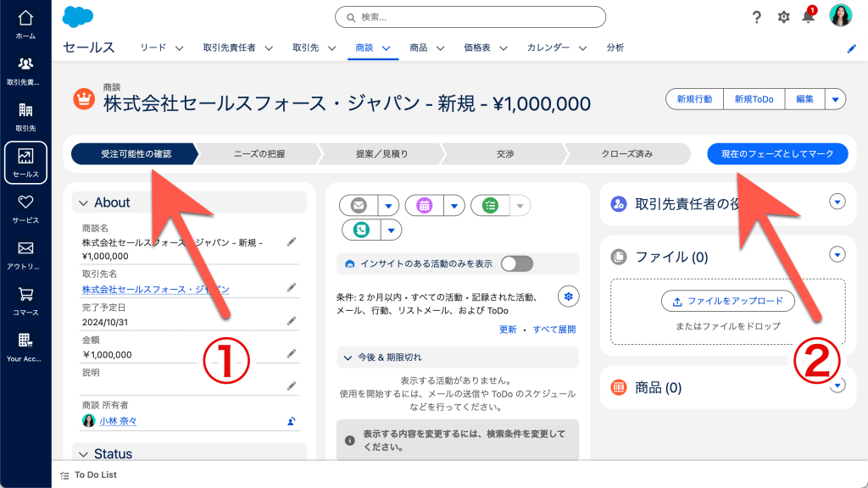Screen dimensions: 868x488
Task: Open the 商品 tab dropdown chevron
Action: (x=441, y=48)
